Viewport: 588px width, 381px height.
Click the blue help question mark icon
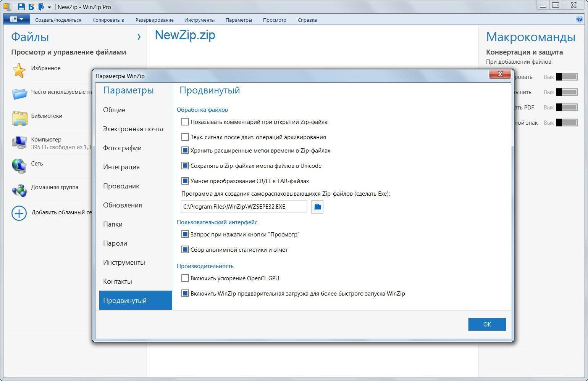click(580, 19)
